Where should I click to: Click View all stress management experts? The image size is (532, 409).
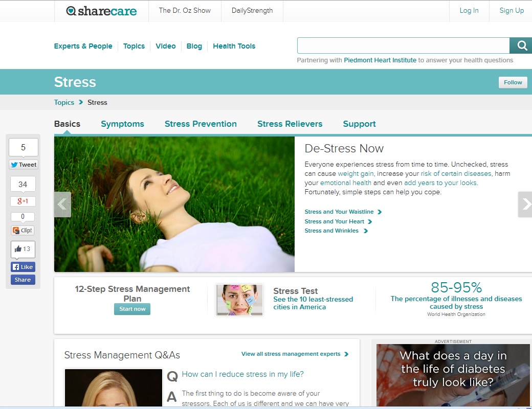point(291,354)
